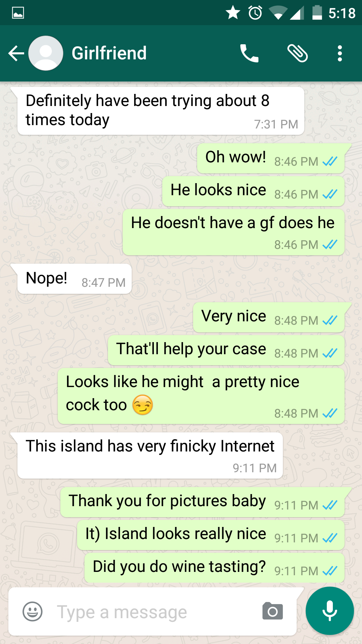The width and height of the screenshot is (362, 644).
Task: Focus the Type a message field
Action: point(153,611)
